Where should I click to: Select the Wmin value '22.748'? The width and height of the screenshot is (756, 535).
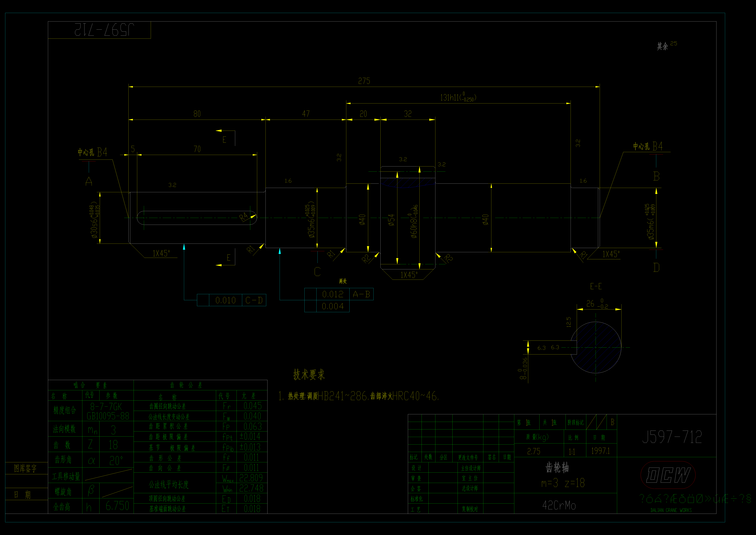(251, 488)
